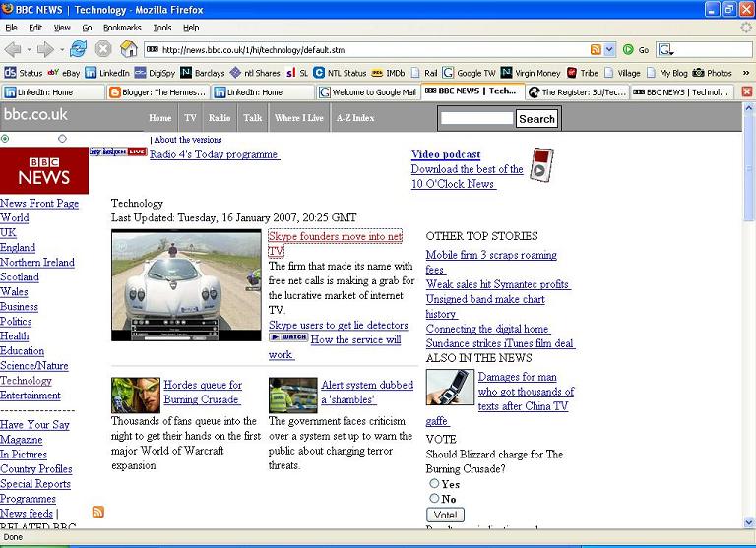Open the NTL Status bookmark

pos(340,73)
